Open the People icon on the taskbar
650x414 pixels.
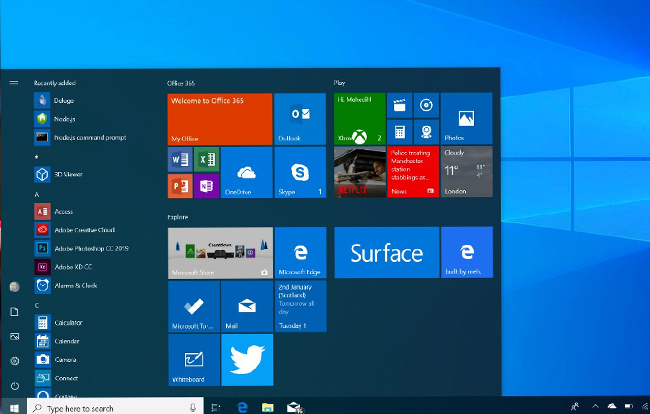click(x=575, y=407)
